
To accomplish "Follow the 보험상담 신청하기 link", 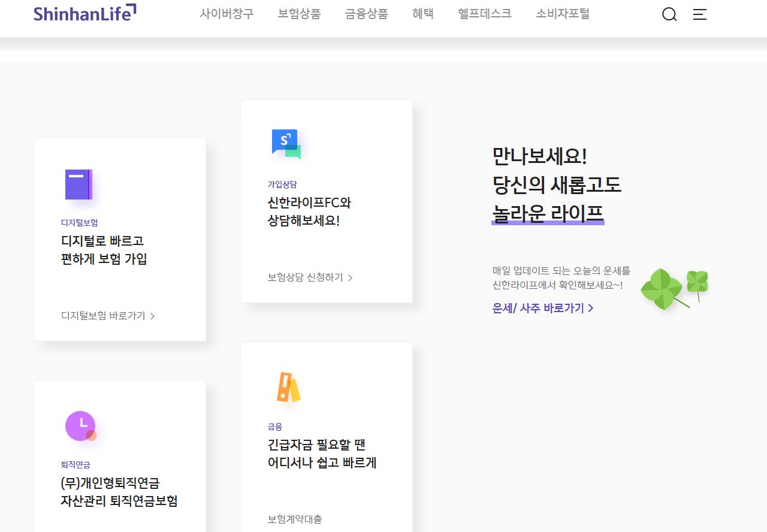I will tap(310, 277).
